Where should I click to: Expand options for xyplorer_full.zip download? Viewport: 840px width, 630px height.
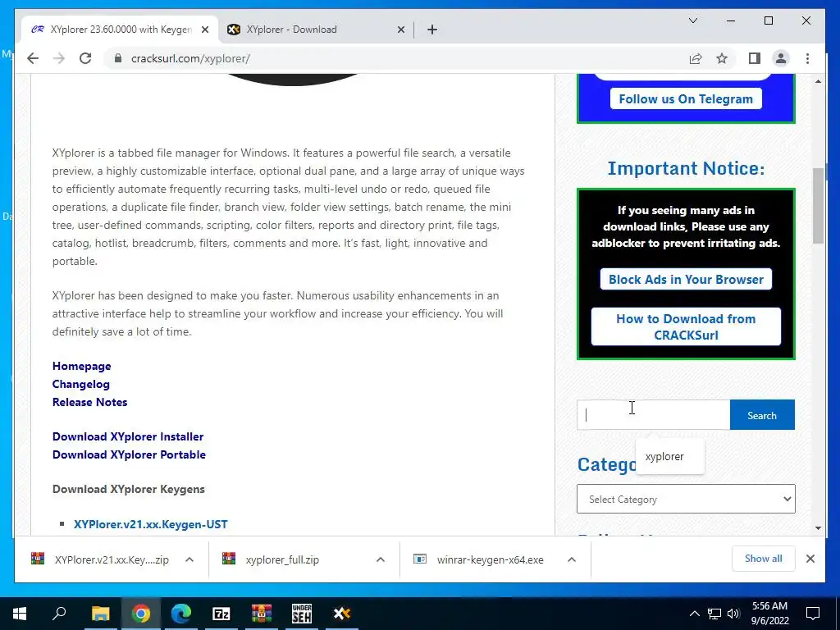click(381, 559)
